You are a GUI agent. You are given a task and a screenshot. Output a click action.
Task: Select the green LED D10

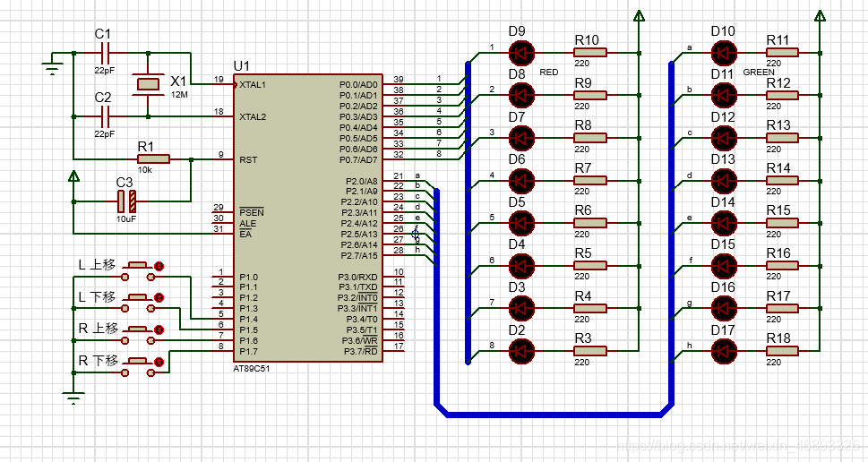[x=723, y=53]
